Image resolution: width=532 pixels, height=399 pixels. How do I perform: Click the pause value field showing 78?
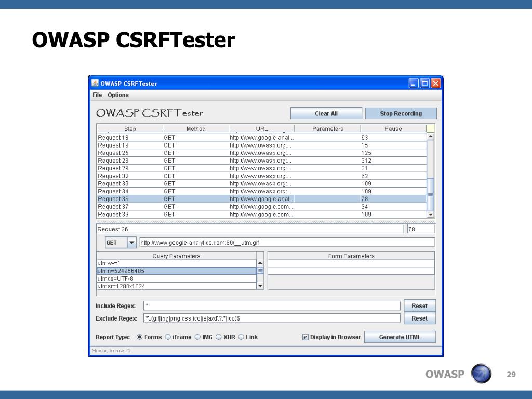click(421, 229)
